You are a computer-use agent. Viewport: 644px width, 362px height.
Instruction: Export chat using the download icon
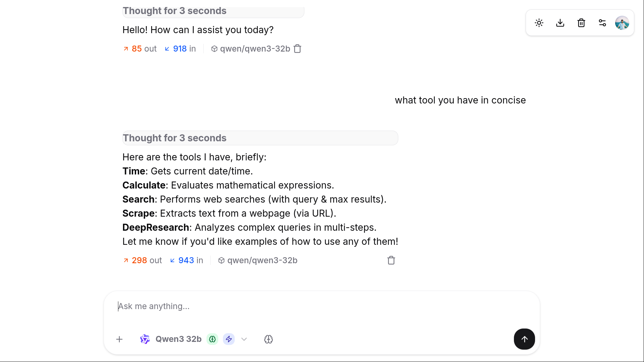point(560,23)
